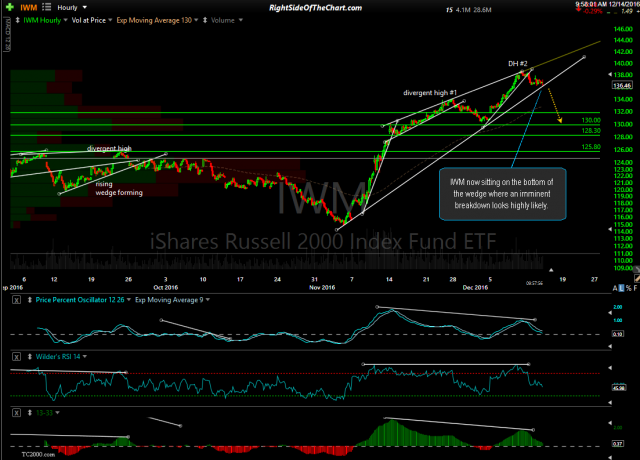Expand the Wilder's RSI 14 dropdown
640x460 pixels.
85,356
